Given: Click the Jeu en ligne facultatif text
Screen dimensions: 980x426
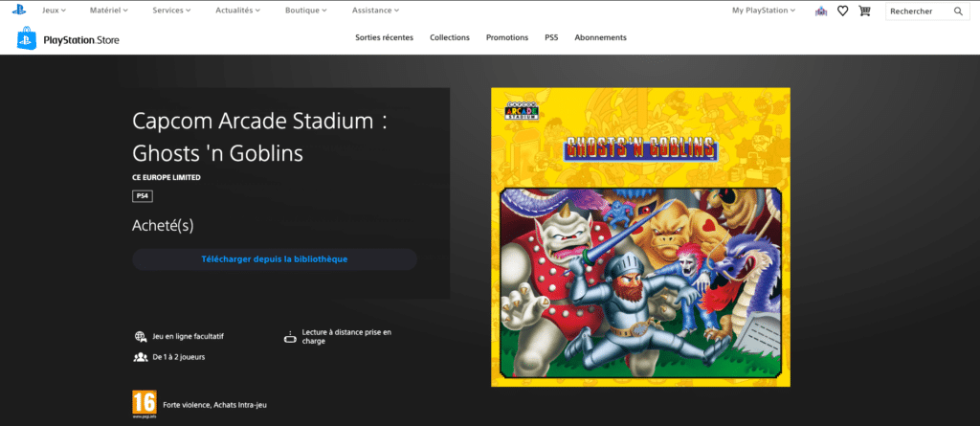Looking at the screenshot, I should coord(189,337).
